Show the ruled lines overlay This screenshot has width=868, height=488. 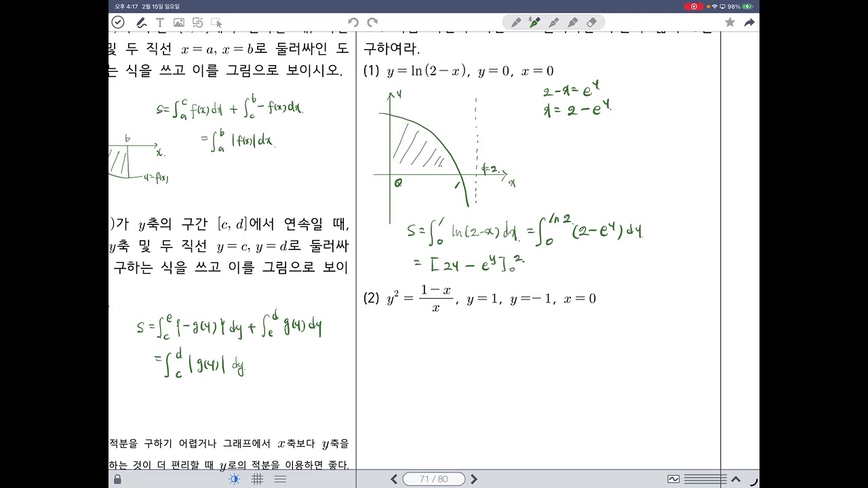[x=280, y=479]
